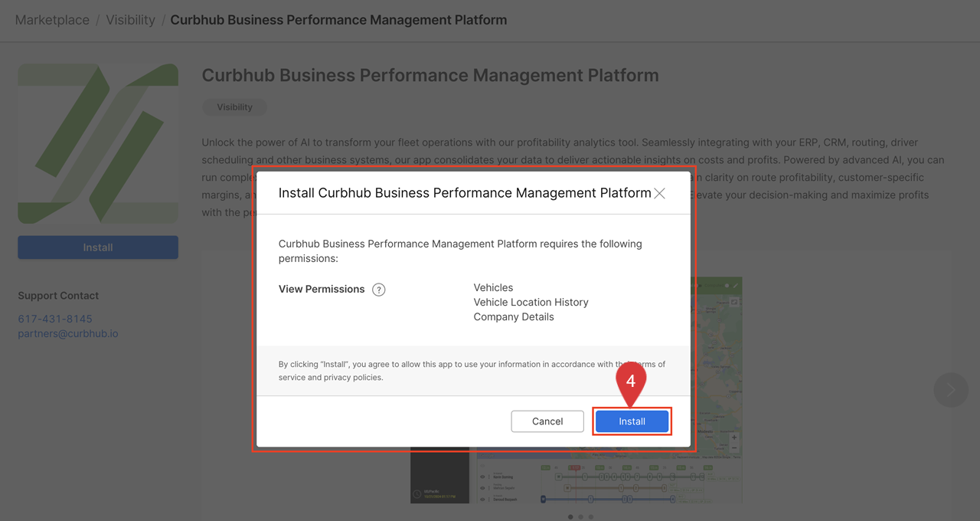Email partners@curbhub.io support link

click(x=68, y=334)
